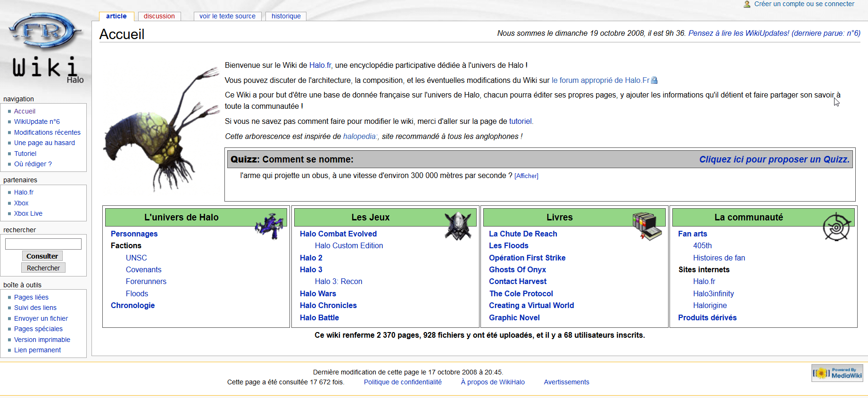Open Halo 3: Recon page
Screen dimensions: 868x398
point(339,282)
